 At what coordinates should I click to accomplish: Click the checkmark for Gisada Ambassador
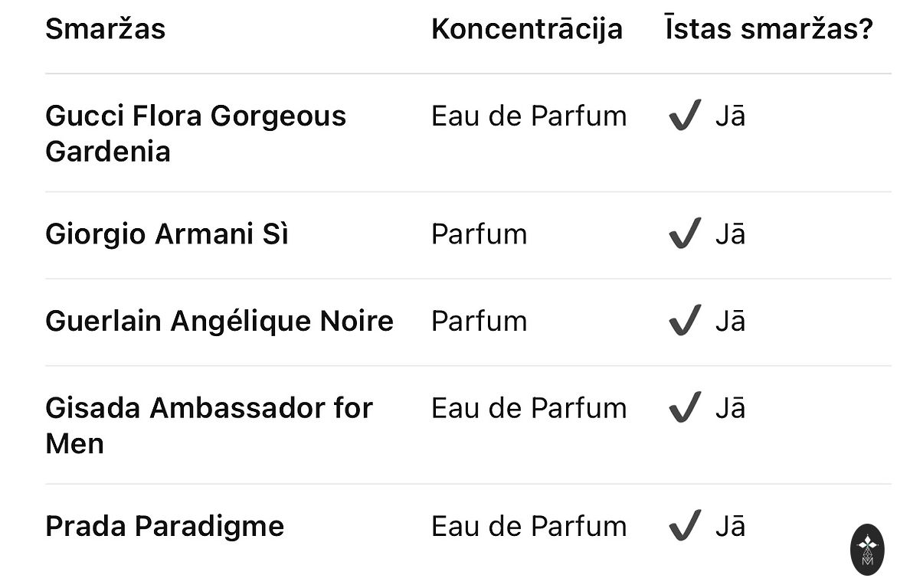[684, 408]
